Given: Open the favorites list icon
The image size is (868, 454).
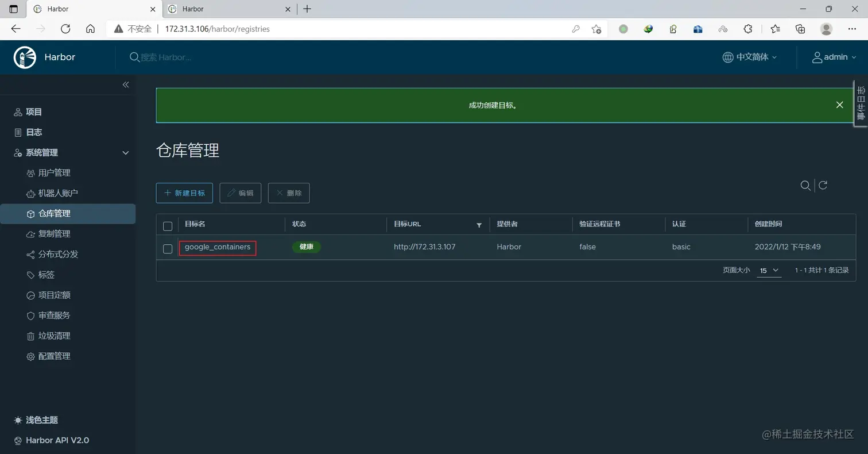Looking at the screenshot, I should pyautogui.click(x=776, y=29).
